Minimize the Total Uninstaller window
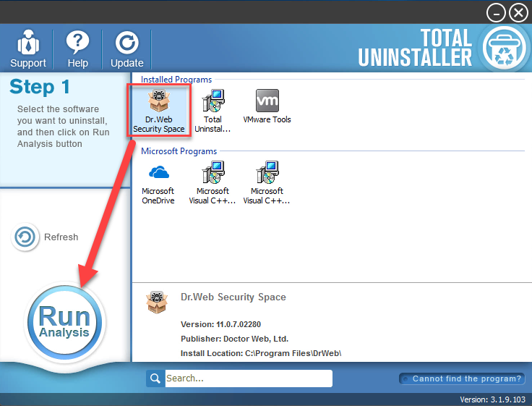This screenshot has width=532, height=406. point(495,12)
